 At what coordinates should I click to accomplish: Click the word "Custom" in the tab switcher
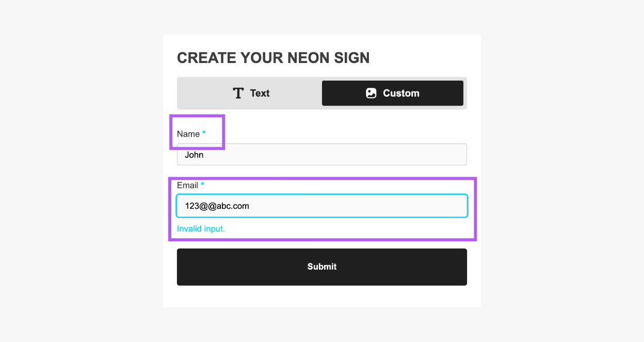pyautogui.click(x=401, y=93)
